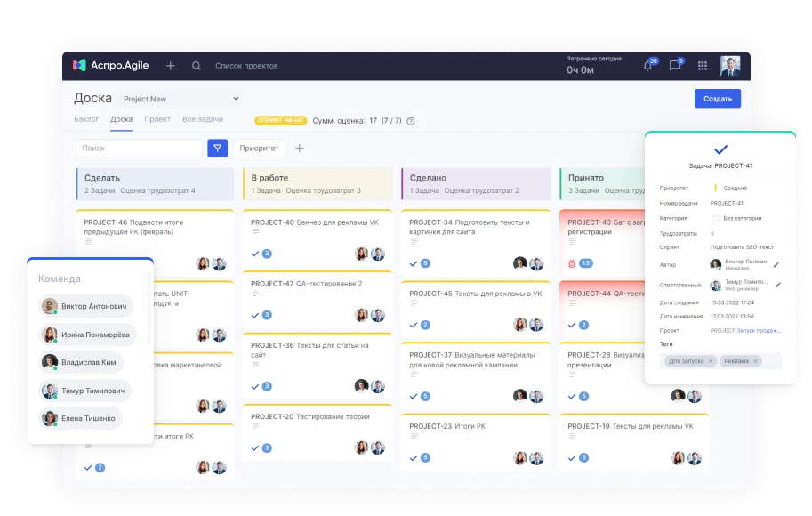Click the plus icon in top bar
The height and width of the screenshot is (516, 812).
click(x=171, y=66)
